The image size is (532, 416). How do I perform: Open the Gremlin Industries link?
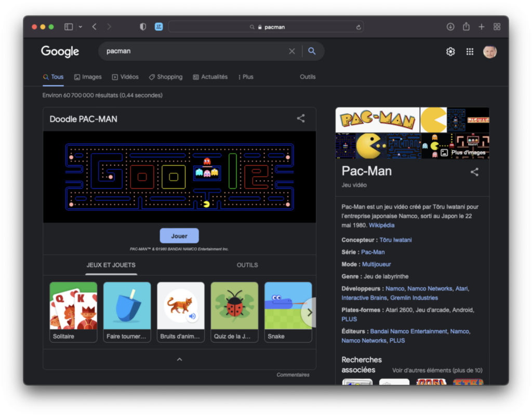[x=414, y=298]
